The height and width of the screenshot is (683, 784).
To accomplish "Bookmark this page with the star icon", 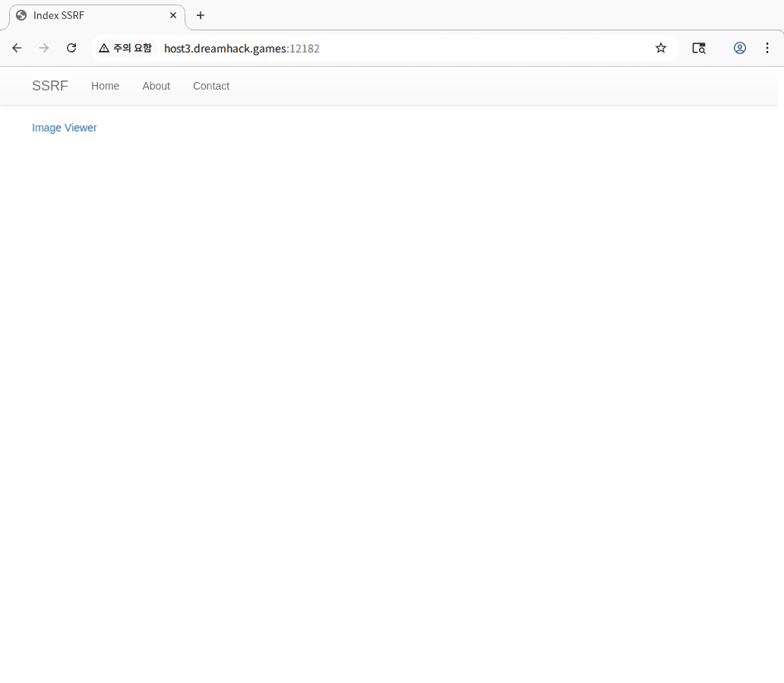I will click(x=660, y=48).
